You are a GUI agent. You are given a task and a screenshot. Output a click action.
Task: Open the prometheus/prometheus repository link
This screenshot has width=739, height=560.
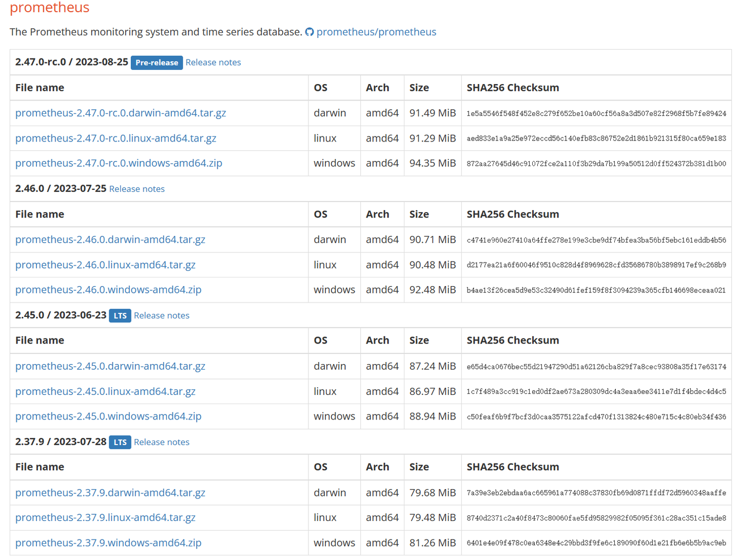coord(376,32)
